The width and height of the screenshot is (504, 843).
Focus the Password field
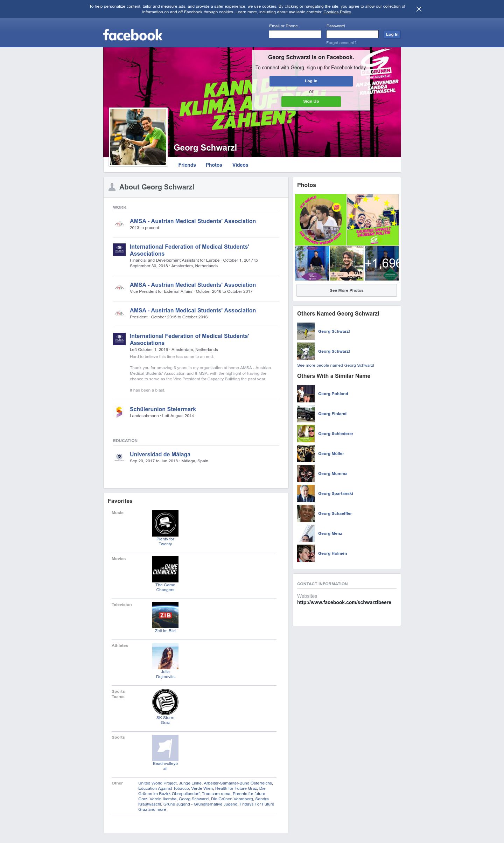click(352, 34)
